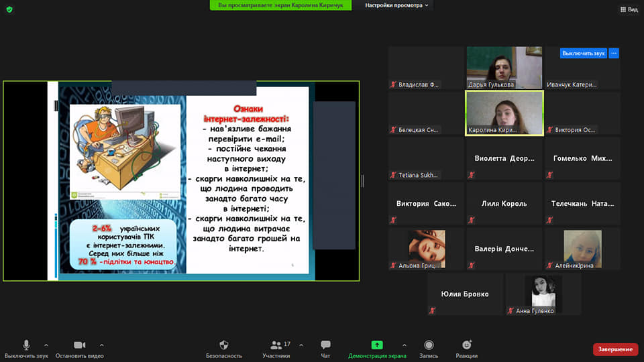644x362 pixels.
Task: Select Дарья Гулькова video thumbnail
Action: (x=504, y=67)
